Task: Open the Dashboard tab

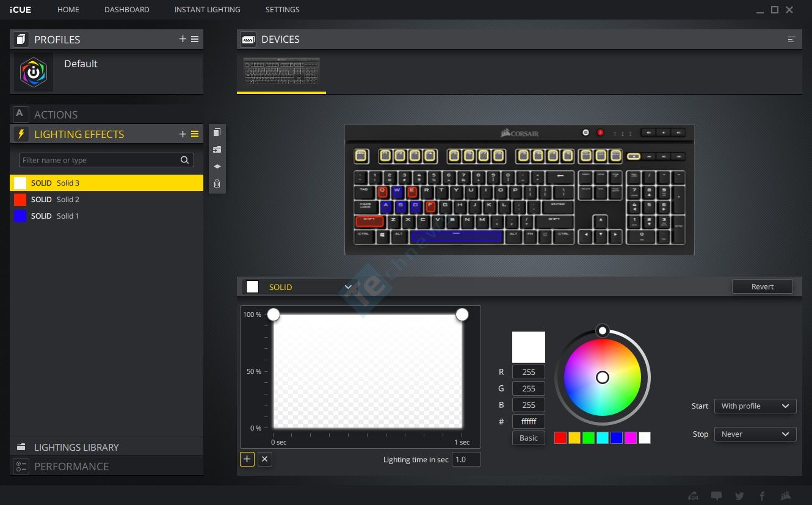Action: tap(127, 10)
